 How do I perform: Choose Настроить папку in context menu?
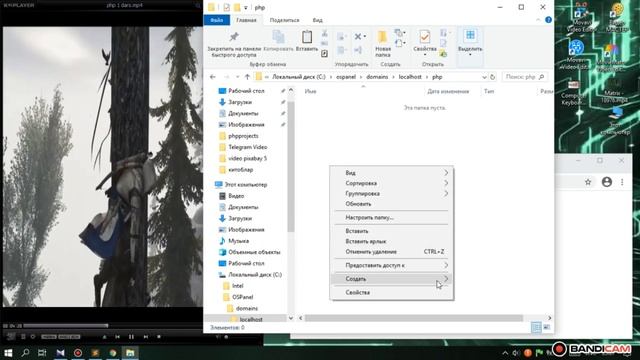[392, 218]
